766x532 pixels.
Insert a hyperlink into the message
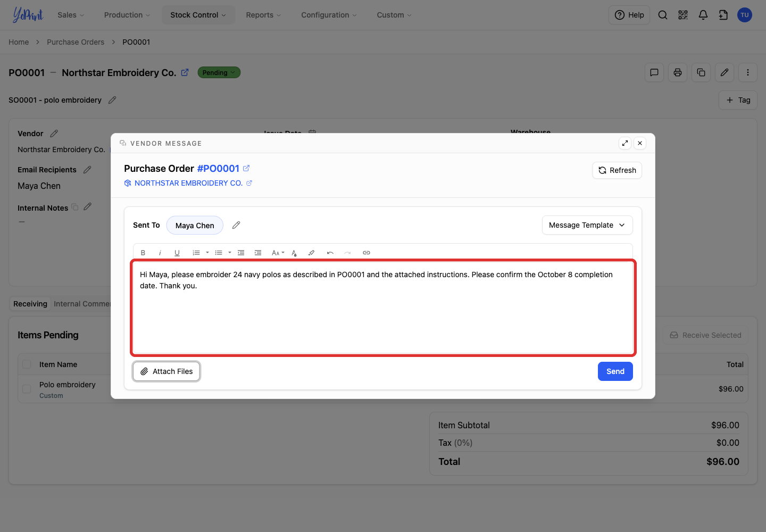(367, 253)
